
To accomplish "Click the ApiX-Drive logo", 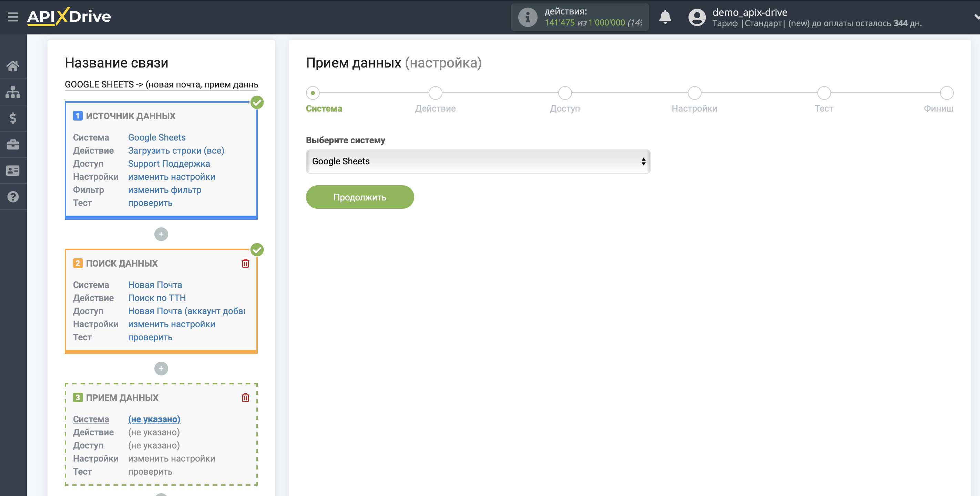I will coord(69,17).
